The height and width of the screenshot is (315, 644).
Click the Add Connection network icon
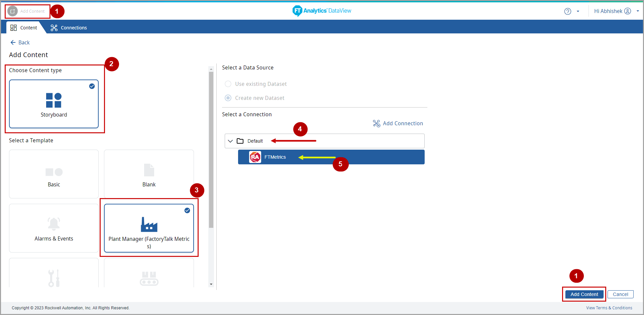[377, 124]
